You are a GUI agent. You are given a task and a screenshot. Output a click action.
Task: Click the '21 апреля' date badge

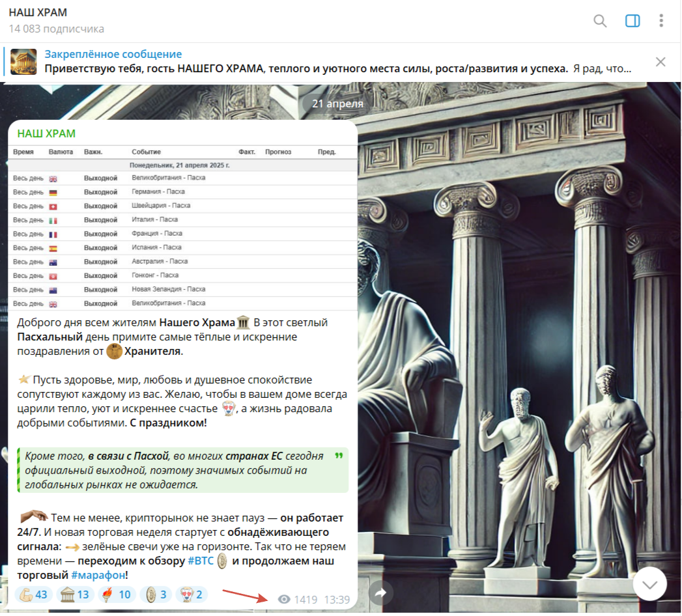click(337, 104)
